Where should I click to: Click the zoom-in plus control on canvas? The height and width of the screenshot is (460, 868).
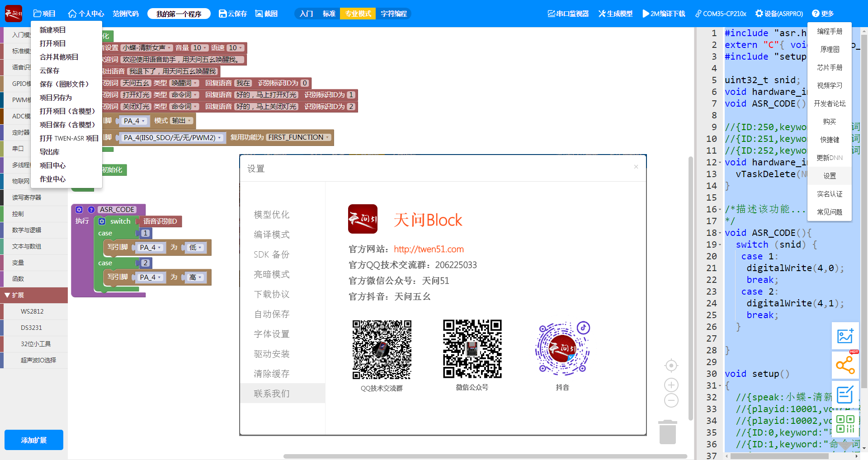[x=671, y=385]
